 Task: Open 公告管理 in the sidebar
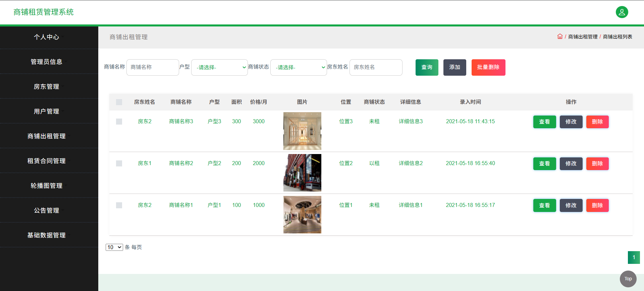[46, 210]
